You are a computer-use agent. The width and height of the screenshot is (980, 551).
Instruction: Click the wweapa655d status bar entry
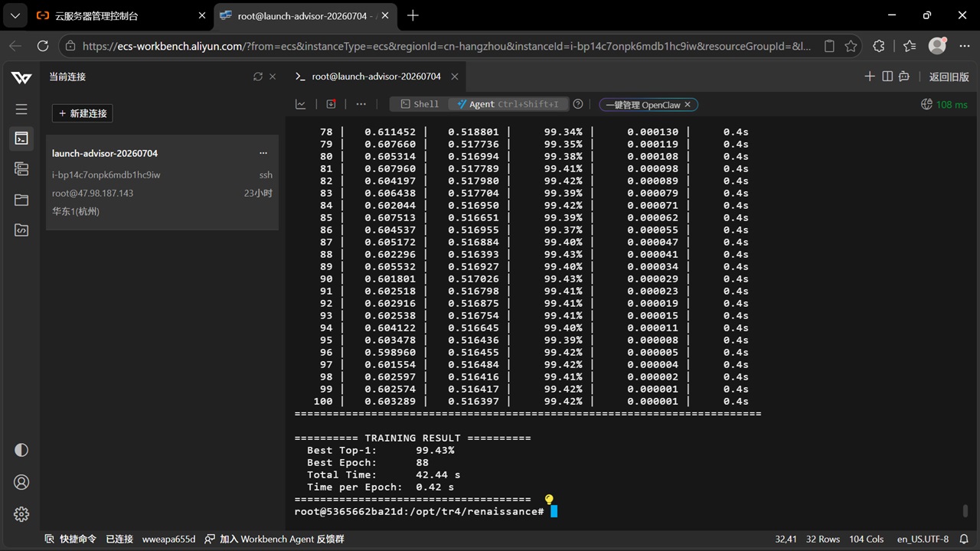169,539
